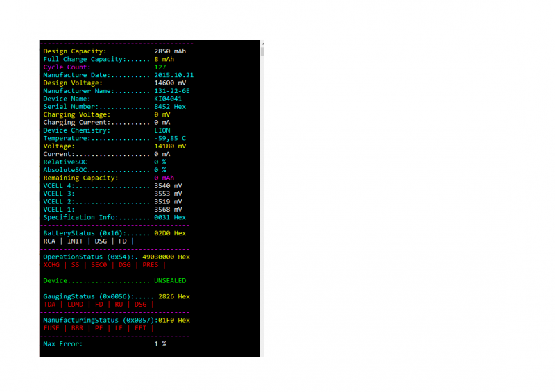
Task: Click the Manufacture Date 2015.10.21
Action: click(174, 75)
